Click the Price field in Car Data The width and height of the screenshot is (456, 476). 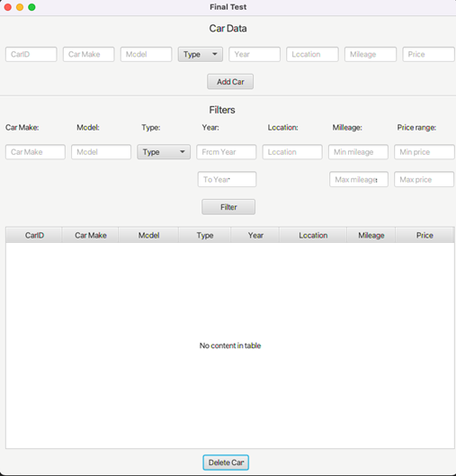pyautogui.click(x=429, y=54)
